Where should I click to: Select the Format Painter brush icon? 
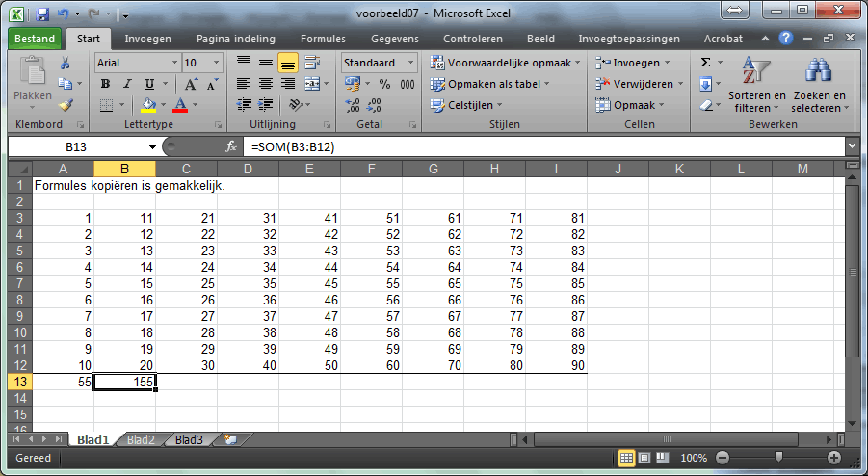pos(66,105)
